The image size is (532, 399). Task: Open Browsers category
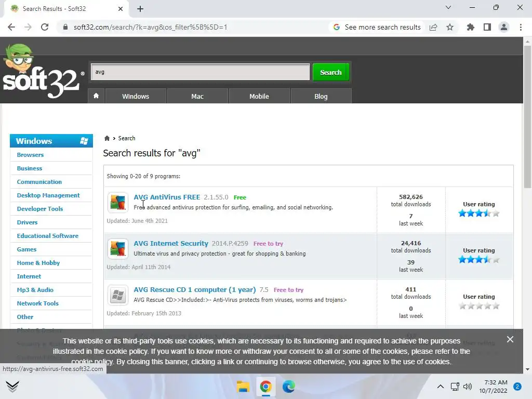[30, 155]
